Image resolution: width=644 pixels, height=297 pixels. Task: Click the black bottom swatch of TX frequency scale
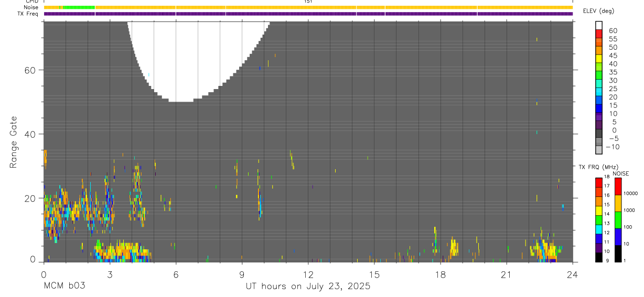[x=599, y=257]
